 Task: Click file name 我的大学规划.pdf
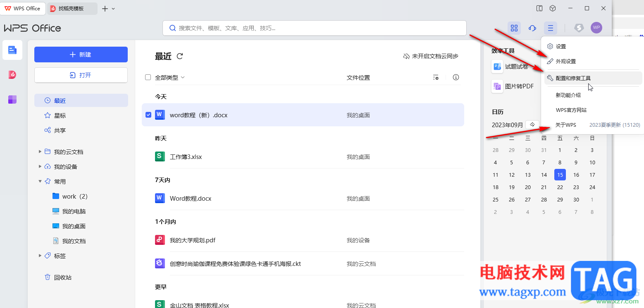click(193, 240)
